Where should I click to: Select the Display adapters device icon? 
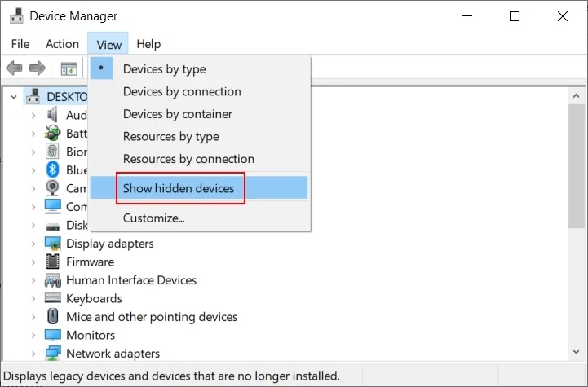52,244
